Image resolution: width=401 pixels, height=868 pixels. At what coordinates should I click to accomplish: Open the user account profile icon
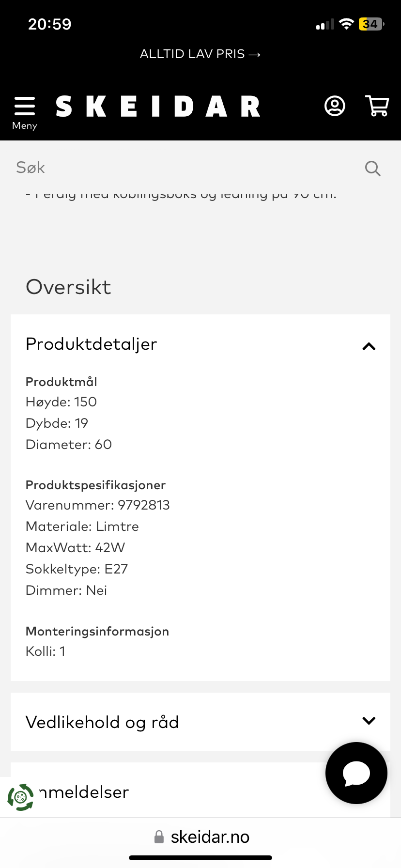point(335,106)
